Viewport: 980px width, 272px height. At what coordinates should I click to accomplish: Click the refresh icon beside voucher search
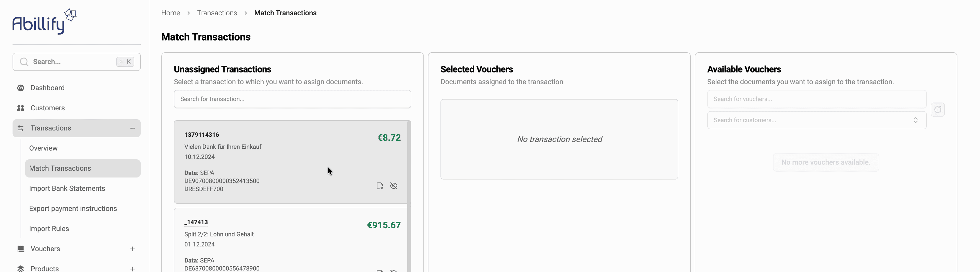coord(937,110)
